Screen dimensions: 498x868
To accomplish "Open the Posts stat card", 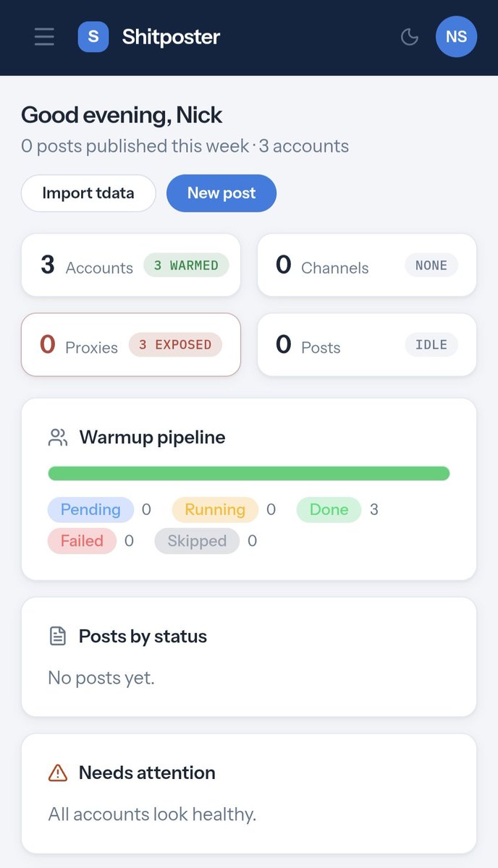I will point(367,345).
